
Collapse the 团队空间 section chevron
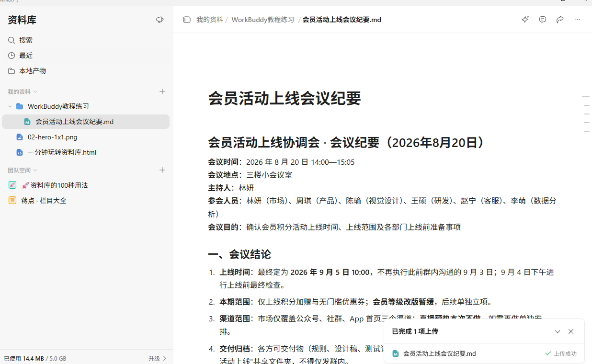35,170
